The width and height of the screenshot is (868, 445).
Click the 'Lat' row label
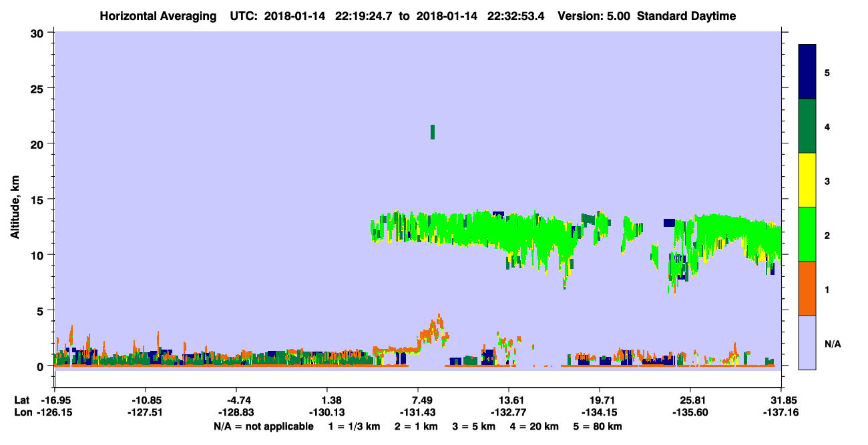(x=22, y=400)
